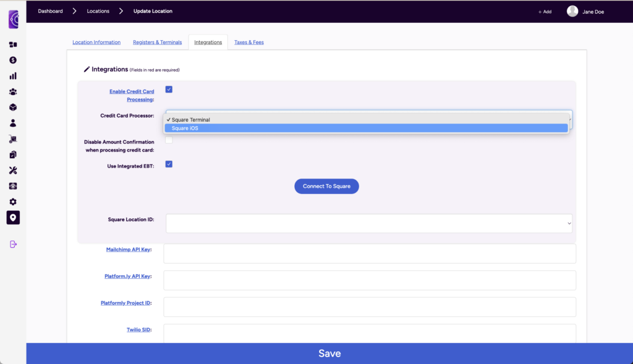This screenshot has width=633, height=364.
Task: Open the box inventory icon
Action: 13,108
